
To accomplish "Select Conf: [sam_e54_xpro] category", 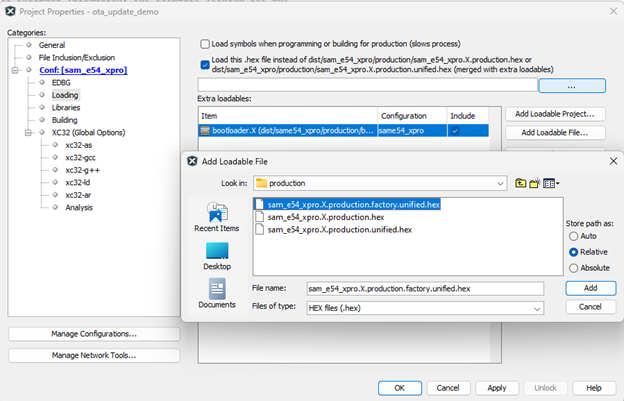I will (x=83, y=70).
